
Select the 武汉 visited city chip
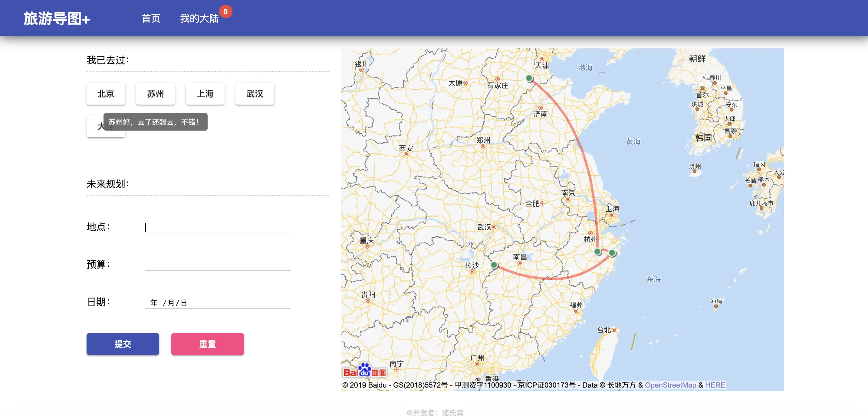pyautogui.click(x=255, y=93)
